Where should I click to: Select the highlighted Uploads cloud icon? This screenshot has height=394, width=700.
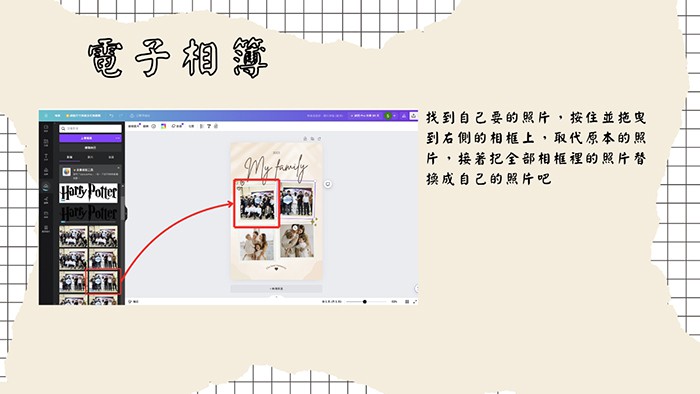click(46, 187)
